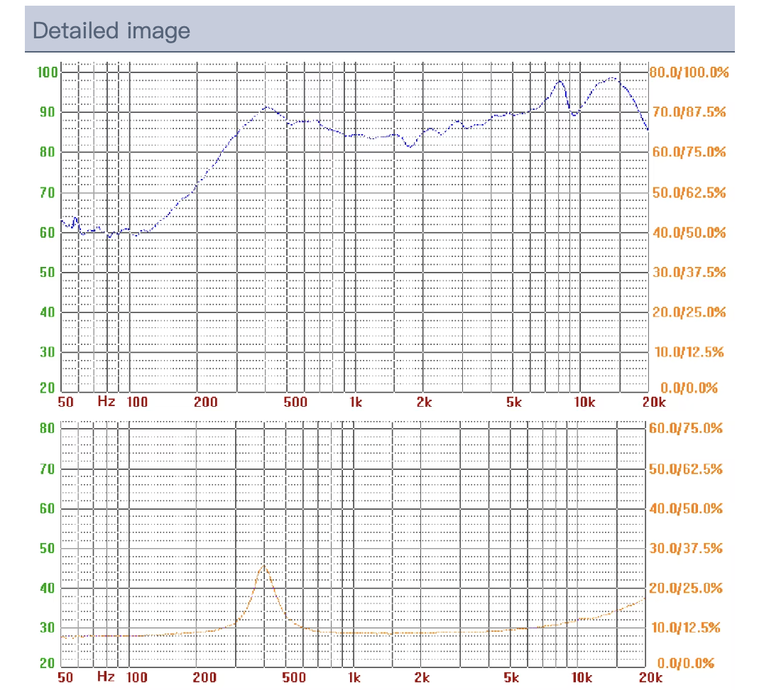Click the 10.0/12.5% label on lower chart
The image size is (764, 700).
tap(685, 628)
